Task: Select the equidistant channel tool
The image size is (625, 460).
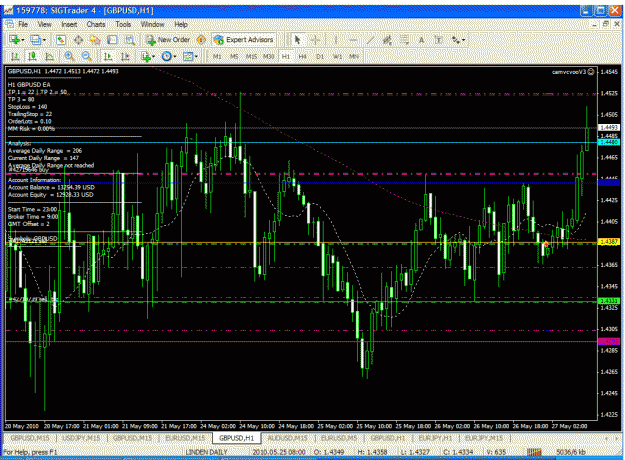Action: pyautogui.click(x=387, y=40)
